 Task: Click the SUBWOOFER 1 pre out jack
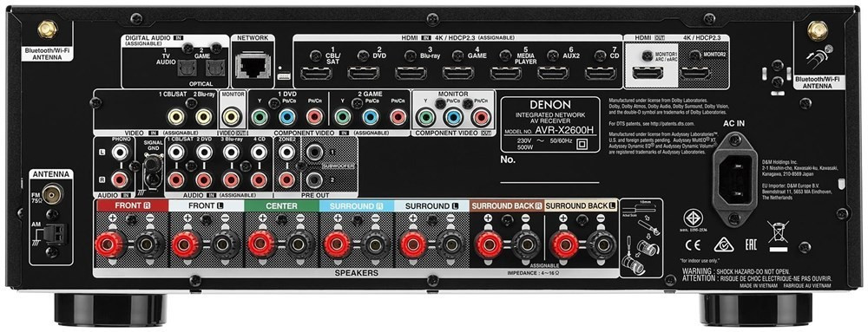point(314,153)
